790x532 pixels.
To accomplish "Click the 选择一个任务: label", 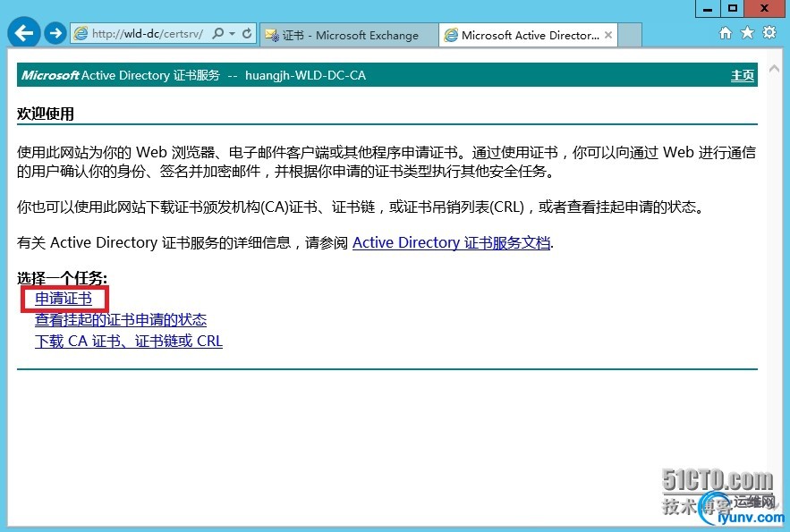I will (x=62, y=278).
